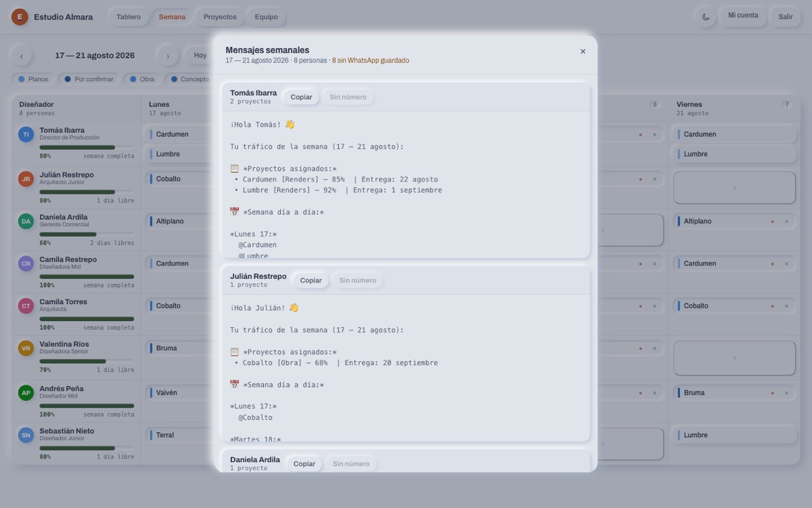Go to the Equipo tab

[x=266, y=17]
